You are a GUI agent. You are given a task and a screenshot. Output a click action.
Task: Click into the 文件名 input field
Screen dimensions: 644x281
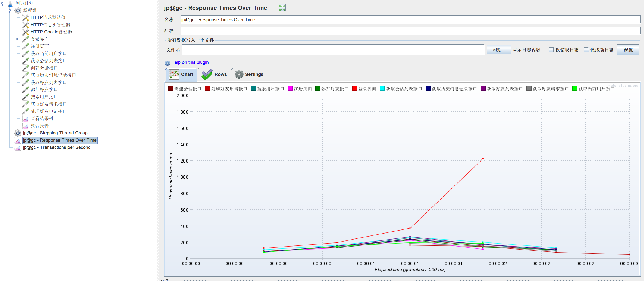click(332, 50)
